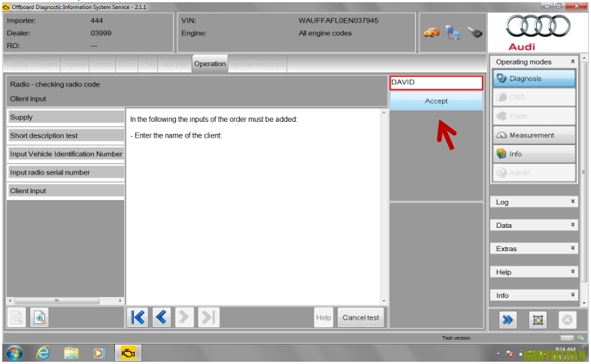Select the Supply step in list

(x=65, y=117)
